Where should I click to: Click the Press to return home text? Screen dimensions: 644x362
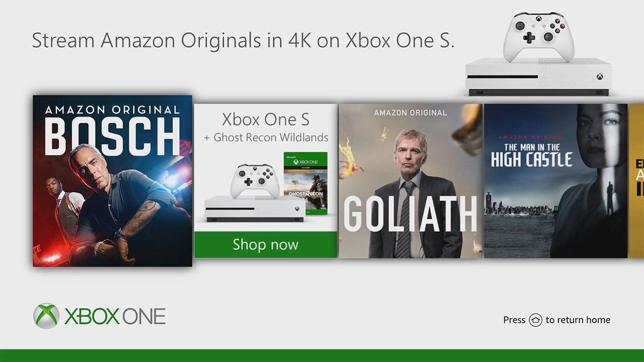coord(556,320)
